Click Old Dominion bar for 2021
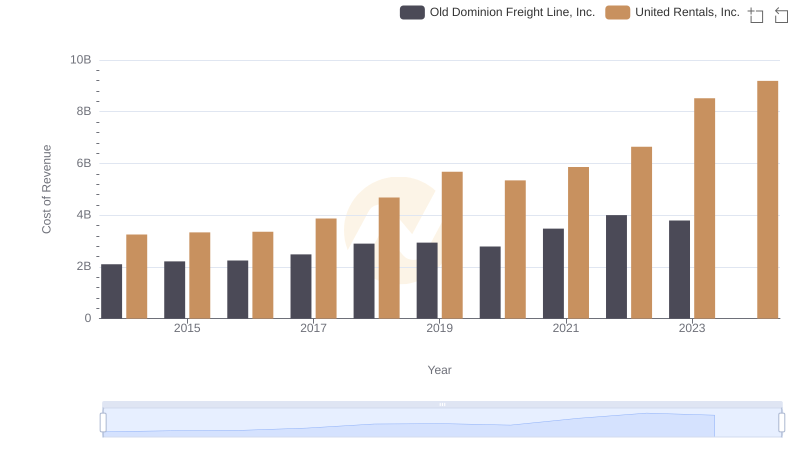Viewport: 800px width, 461px height. pos(553,274)
